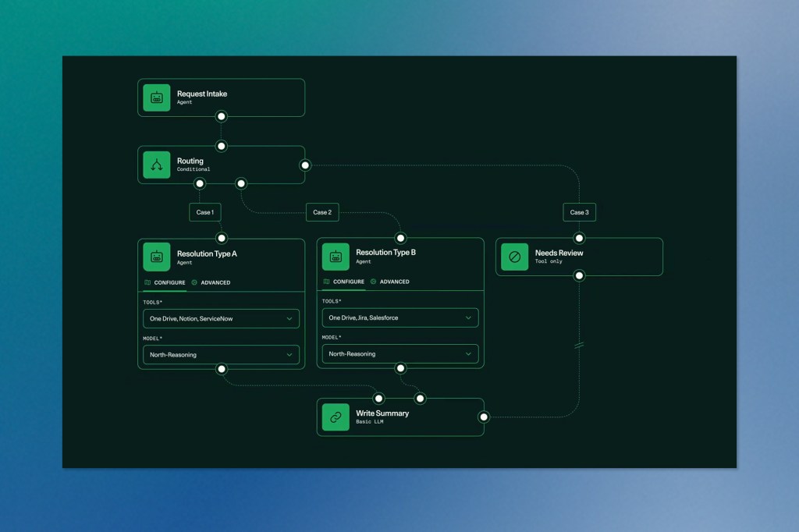Screen dimensions: 799x532
Task: Click chevron of Resolution Type A Tools dropdown
Action: [x=289, y=319]
